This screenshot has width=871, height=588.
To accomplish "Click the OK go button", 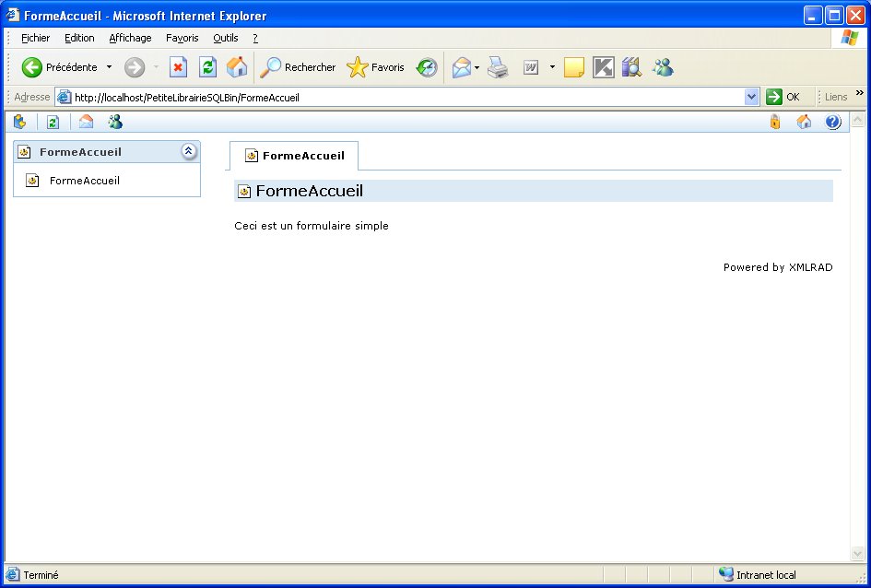I will point(783,97).
